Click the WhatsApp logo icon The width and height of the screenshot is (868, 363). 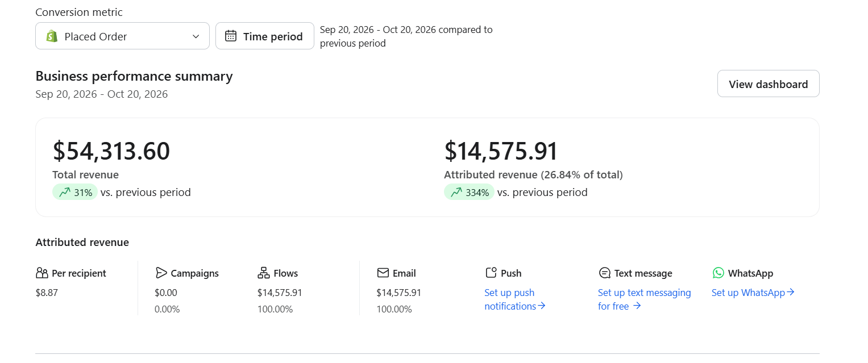tap(719, 273)
